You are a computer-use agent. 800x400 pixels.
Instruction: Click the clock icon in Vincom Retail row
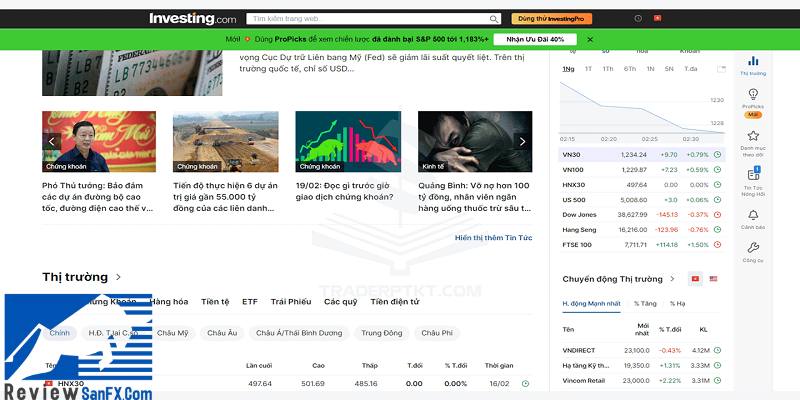click(x=717, y=381)
